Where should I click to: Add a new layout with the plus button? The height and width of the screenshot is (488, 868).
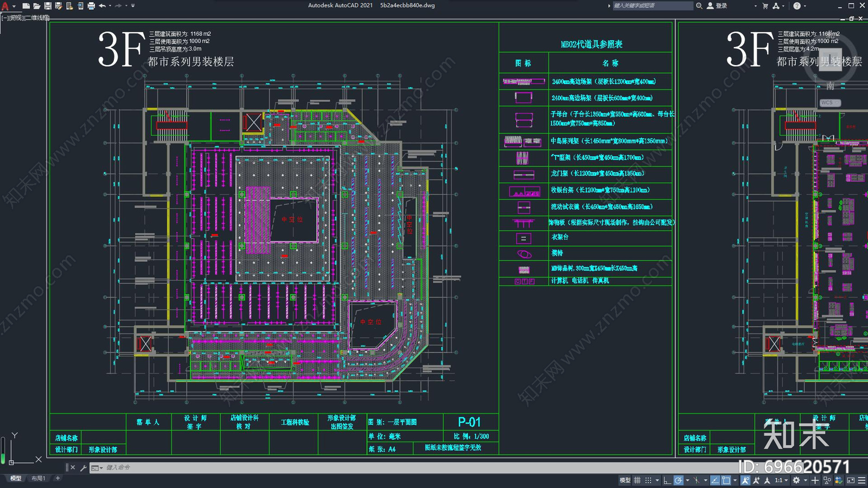[x=58, y=478]
